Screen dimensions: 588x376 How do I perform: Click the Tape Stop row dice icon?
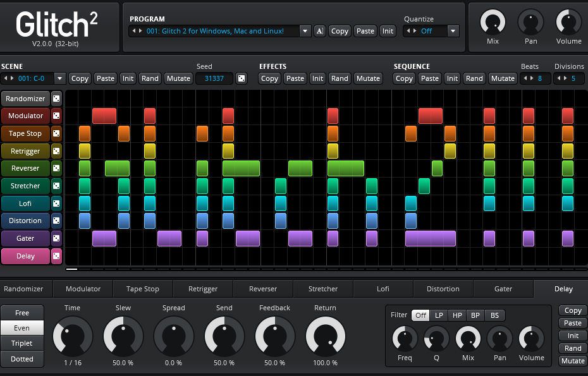point(56,133)
